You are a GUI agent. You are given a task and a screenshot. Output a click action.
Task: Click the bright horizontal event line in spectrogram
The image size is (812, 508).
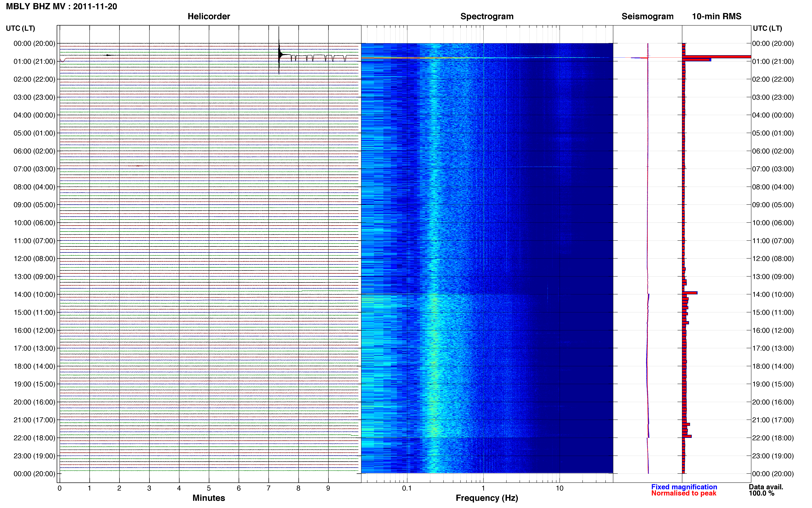click(x=487, y=58)
